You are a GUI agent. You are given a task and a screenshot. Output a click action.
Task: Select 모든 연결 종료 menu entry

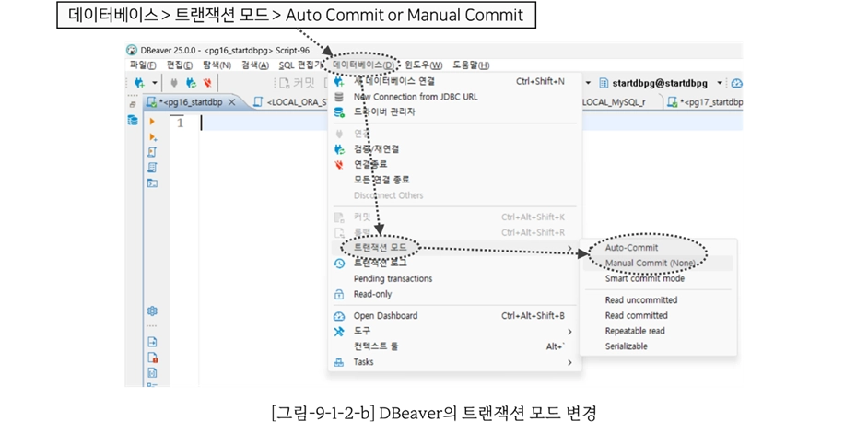tap(454, 180)
